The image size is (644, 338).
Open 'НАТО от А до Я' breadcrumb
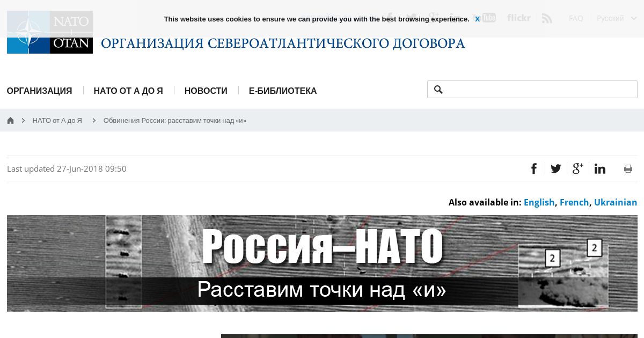point(57,121)
